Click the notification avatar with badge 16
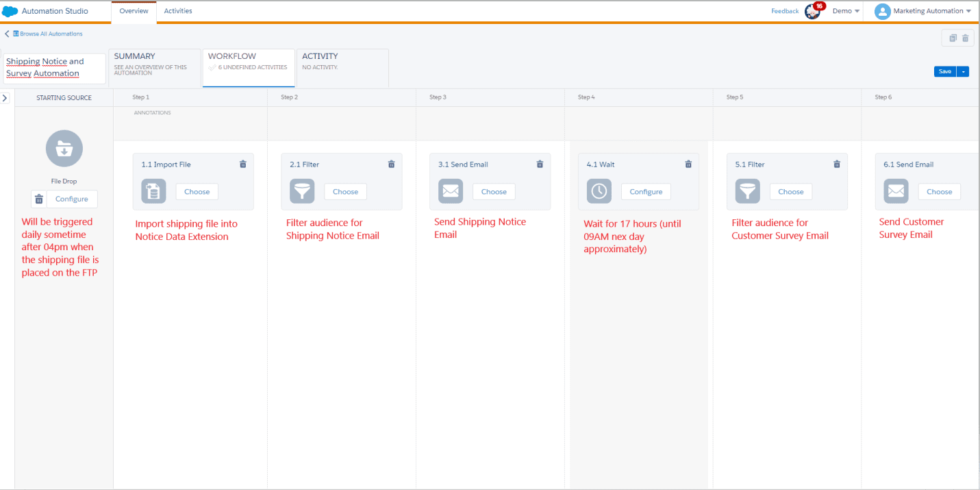 click(813, 11)
